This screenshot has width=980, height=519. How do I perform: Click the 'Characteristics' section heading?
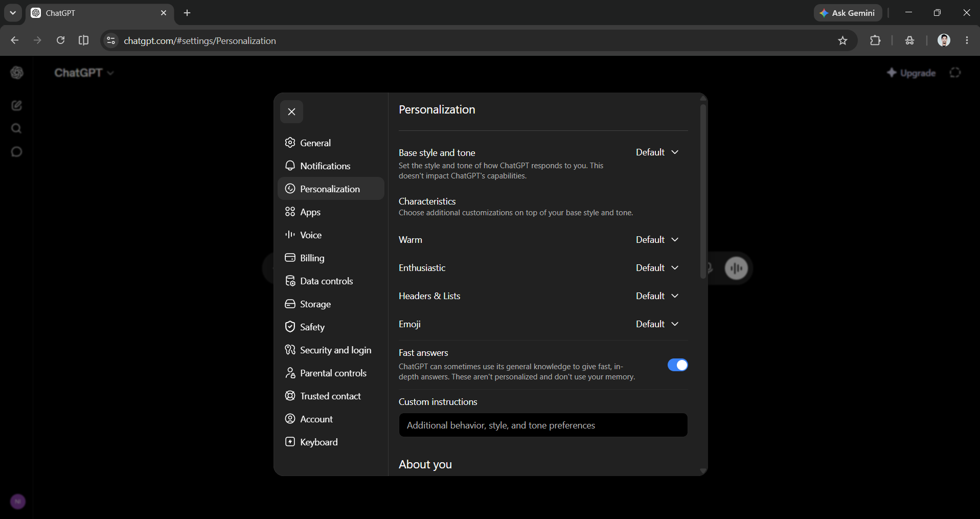(427, 201)
